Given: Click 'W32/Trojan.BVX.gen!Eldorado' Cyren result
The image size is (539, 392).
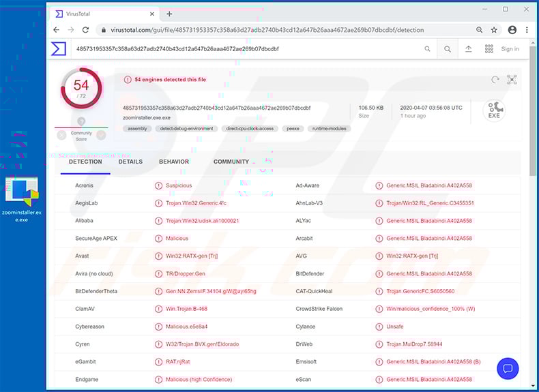Looking at the screenshot, I should click(x=202, y=344).
